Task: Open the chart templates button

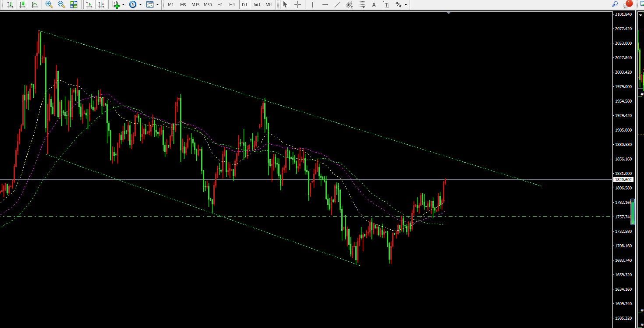Action: click(150, 4)
